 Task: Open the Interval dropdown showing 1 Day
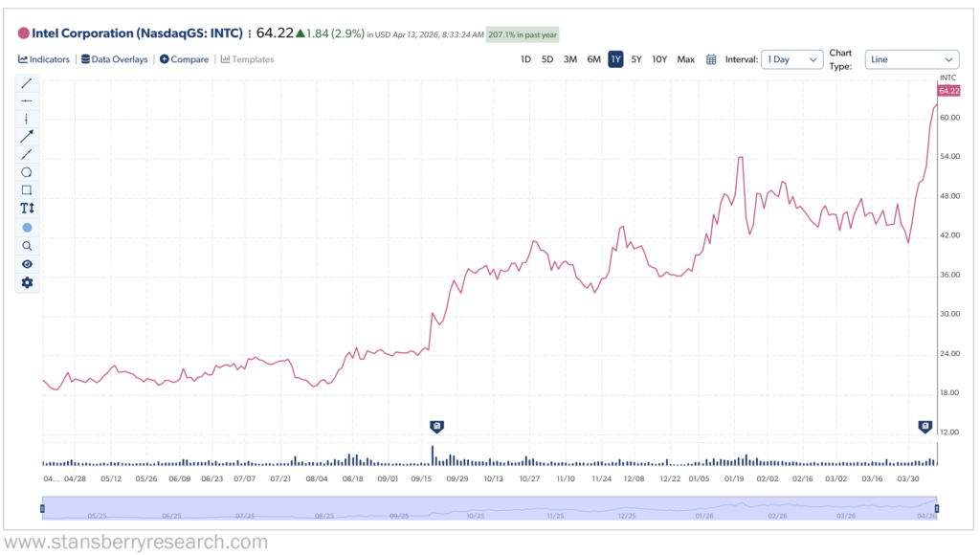click(x=791, y=59)
